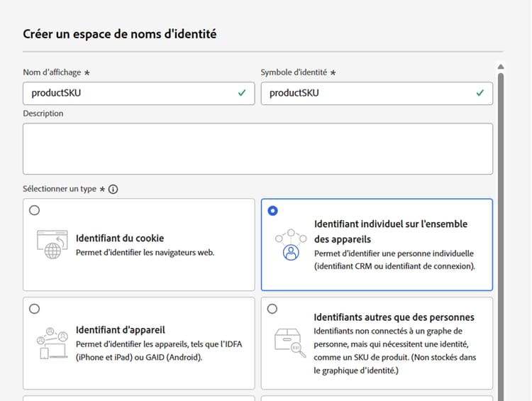Click the product box SKU icon

click(x=290, y=344)
